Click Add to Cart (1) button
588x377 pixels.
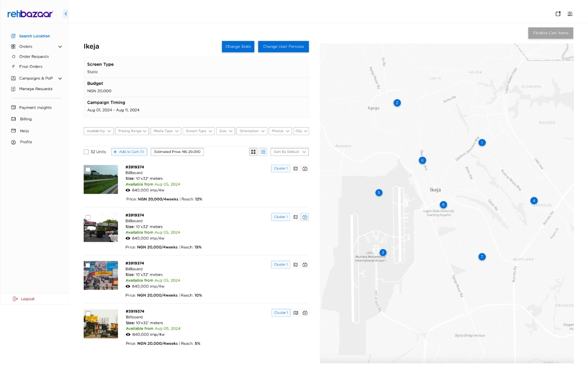click(129, 152)
